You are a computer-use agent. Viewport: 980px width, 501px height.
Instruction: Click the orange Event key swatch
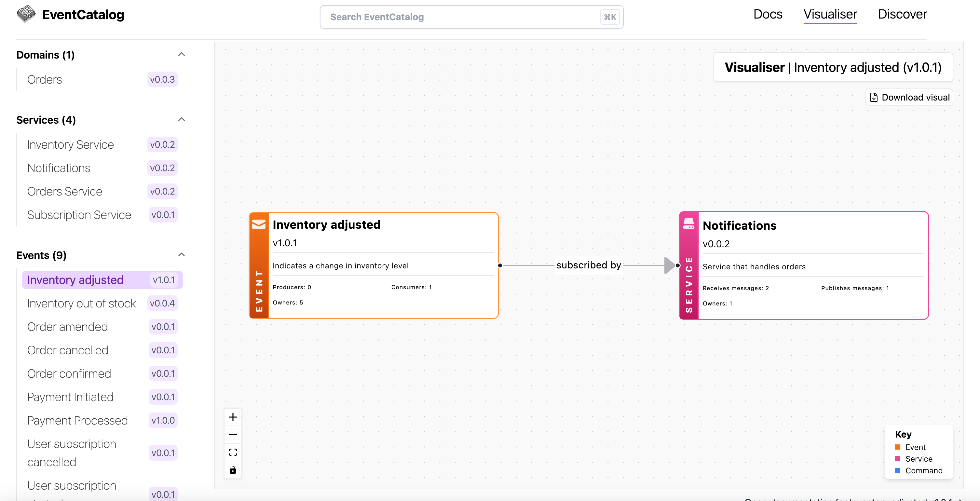click(x=898, y=447)
